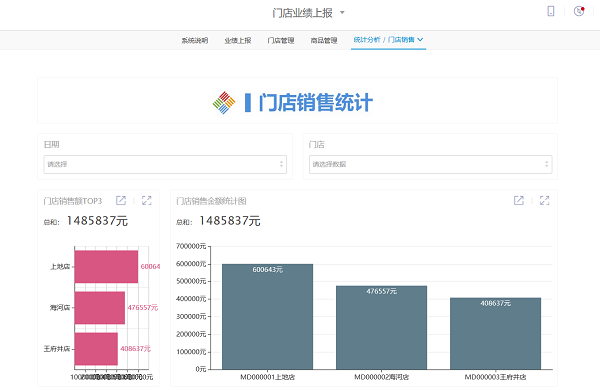
Task: Click the MD000002海河店 axis label
Action: (382, 377)
